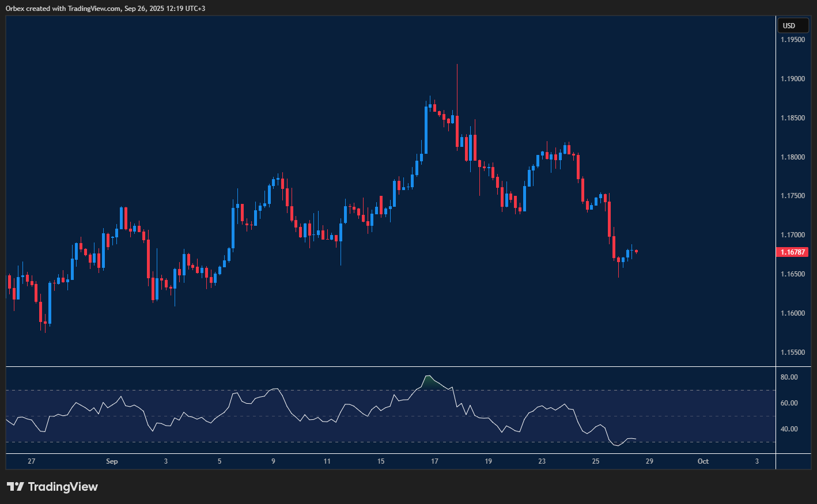Screen dimensions: 817x504
Task: Select the 1.15500 price axis label
Action: click(793, 352)
